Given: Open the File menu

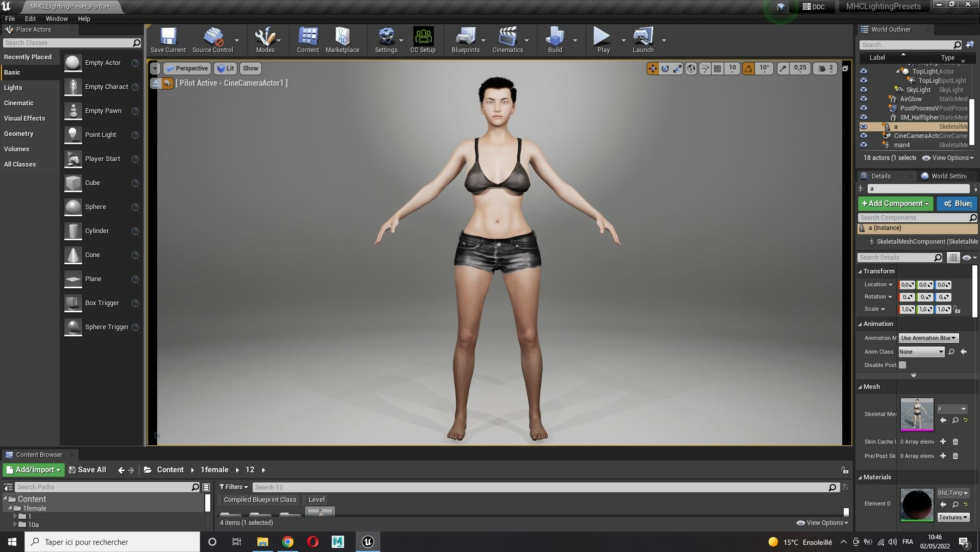Looking at the screenshot, I should pyautogui.click(x=10, y=19).
